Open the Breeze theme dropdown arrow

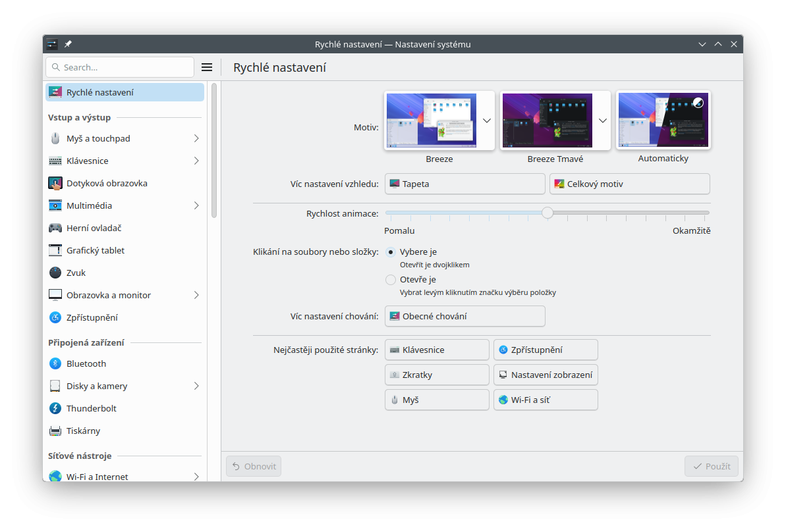[487, 120]
